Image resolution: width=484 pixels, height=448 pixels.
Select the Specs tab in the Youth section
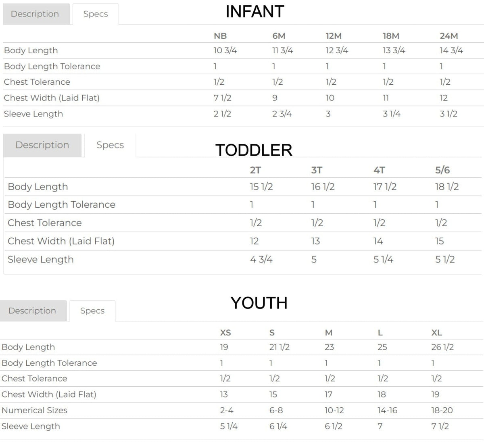click(x=92, y=310)
